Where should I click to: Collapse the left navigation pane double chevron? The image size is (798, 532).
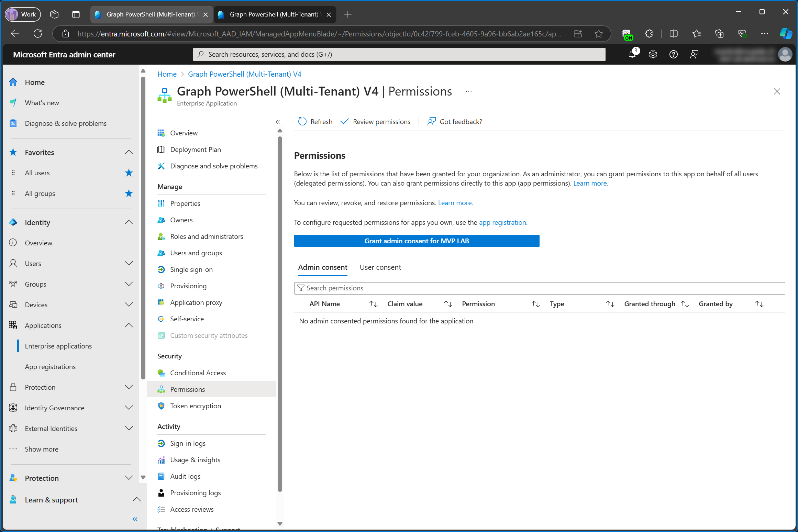[x=135, y=519]
